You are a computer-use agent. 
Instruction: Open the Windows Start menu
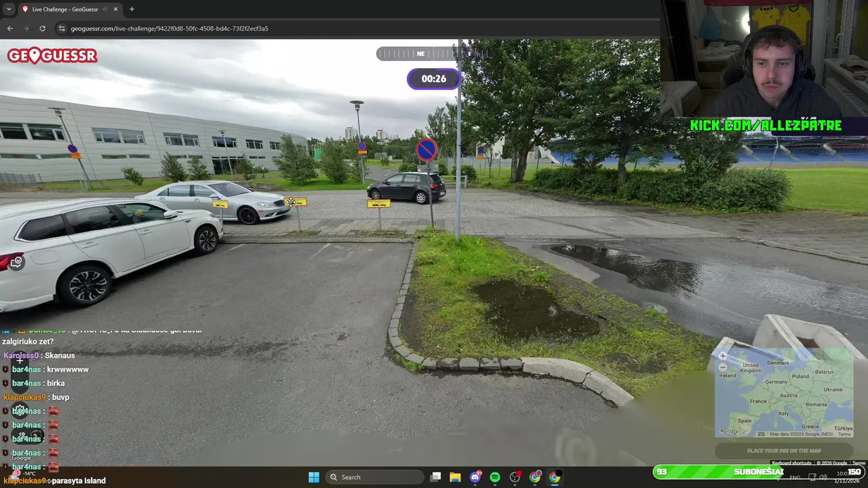click(313, 477)
